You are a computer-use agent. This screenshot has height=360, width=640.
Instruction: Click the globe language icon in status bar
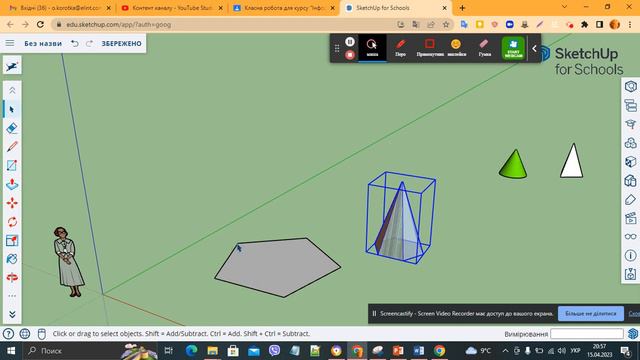click(25, 334)
